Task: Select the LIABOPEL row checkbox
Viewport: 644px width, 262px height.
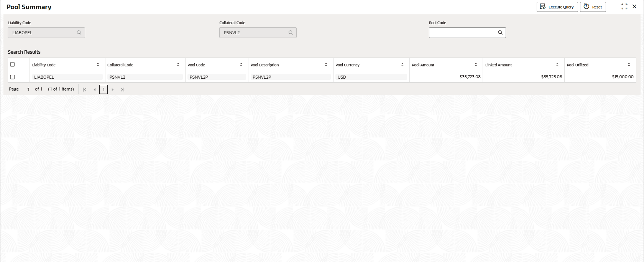Action: coord(13,77)
